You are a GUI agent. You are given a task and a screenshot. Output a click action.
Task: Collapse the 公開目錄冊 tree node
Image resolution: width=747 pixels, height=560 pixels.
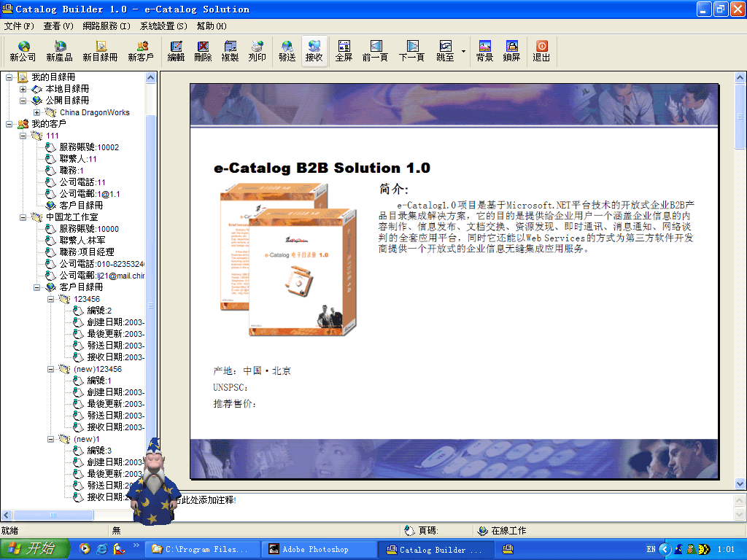click(x=23, y=101)
